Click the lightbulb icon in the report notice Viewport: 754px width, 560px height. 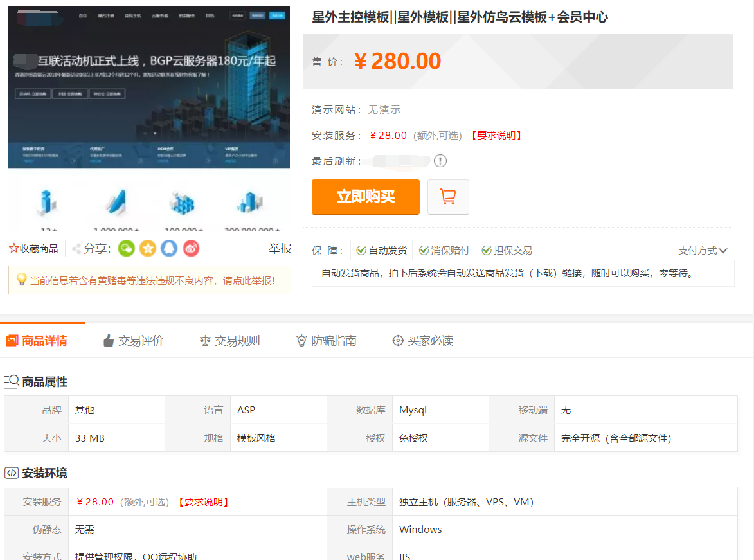[x=21, y=280]
